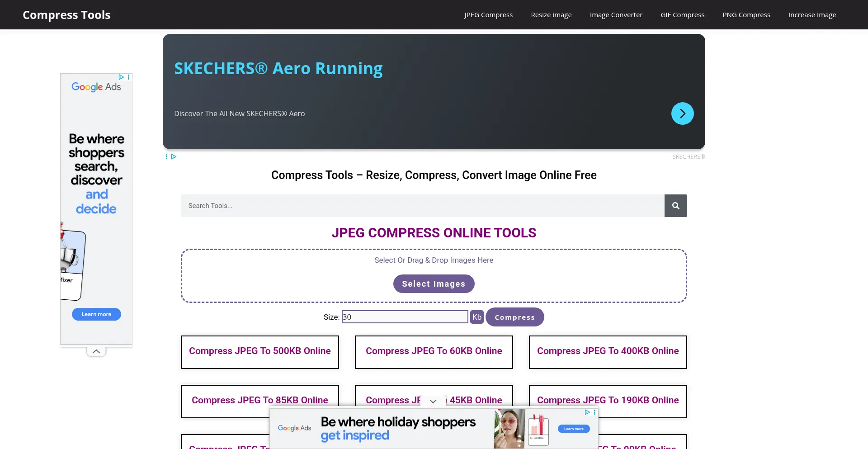
Task: Open the Increase Image menu item
Action: (x=812, y=15)
